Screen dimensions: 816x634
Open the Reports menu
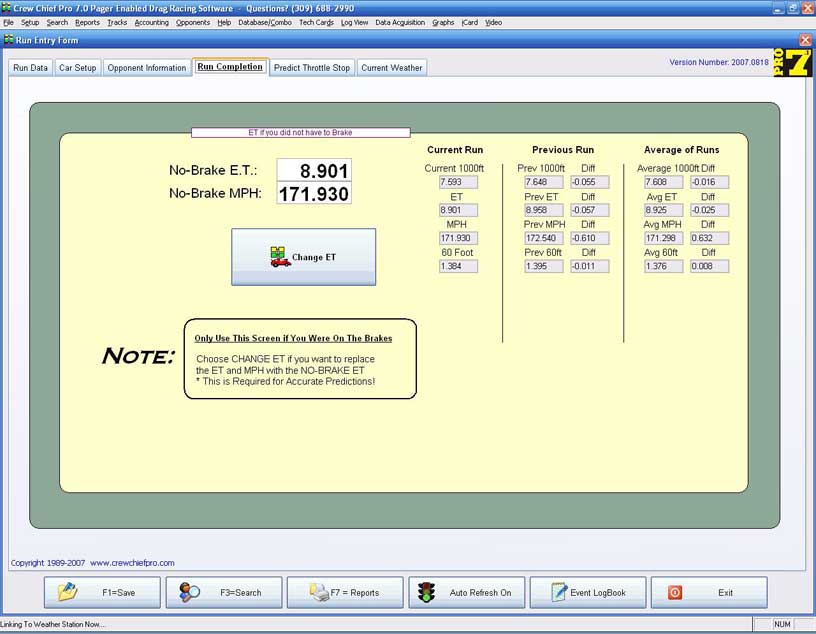click(87, 22)
